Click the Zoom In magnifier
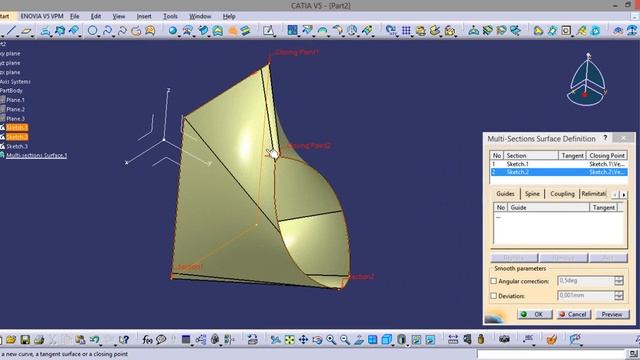 coord(331,340)
